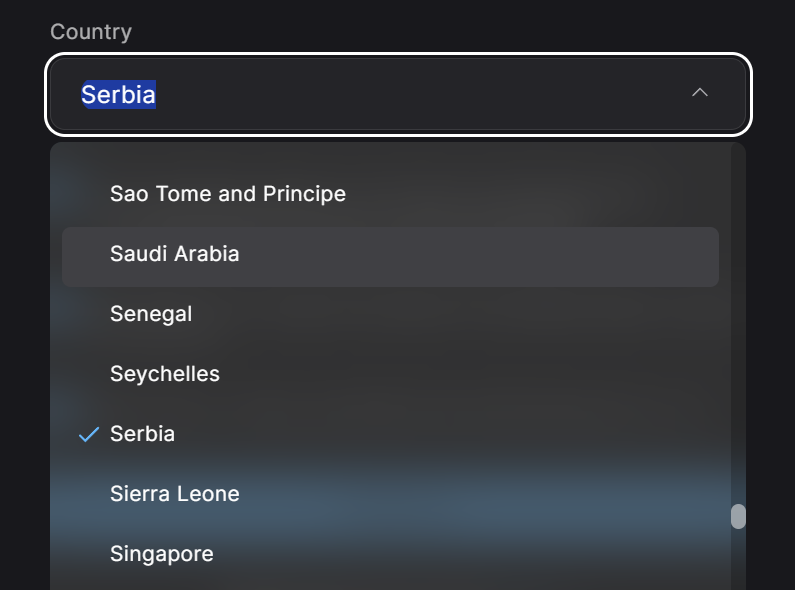Image resolution: width=795 pixels, height=590 pixels.
Task: Choose the first visible country in the list
Action: coord(228,194)
